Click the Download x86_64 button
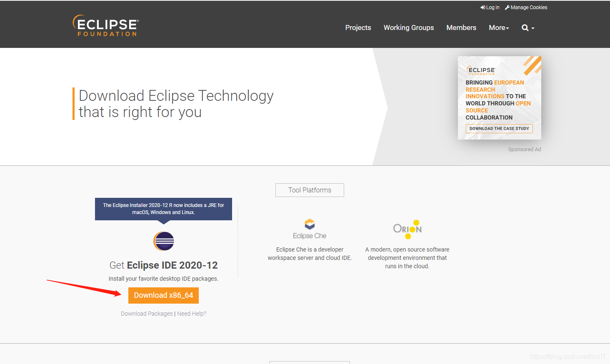Screen dimensions: 610x364 point(163,295)
